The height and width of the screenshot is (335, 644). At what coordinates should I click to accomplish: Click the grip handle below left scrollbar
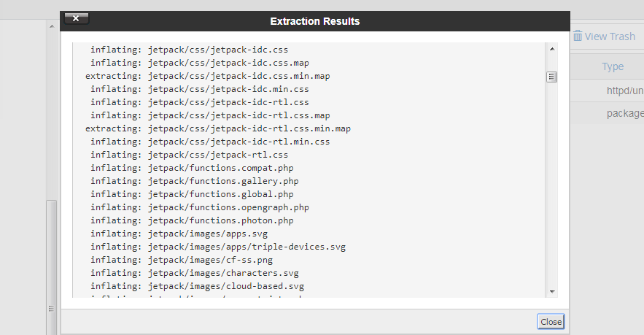[x=52, y=309]
